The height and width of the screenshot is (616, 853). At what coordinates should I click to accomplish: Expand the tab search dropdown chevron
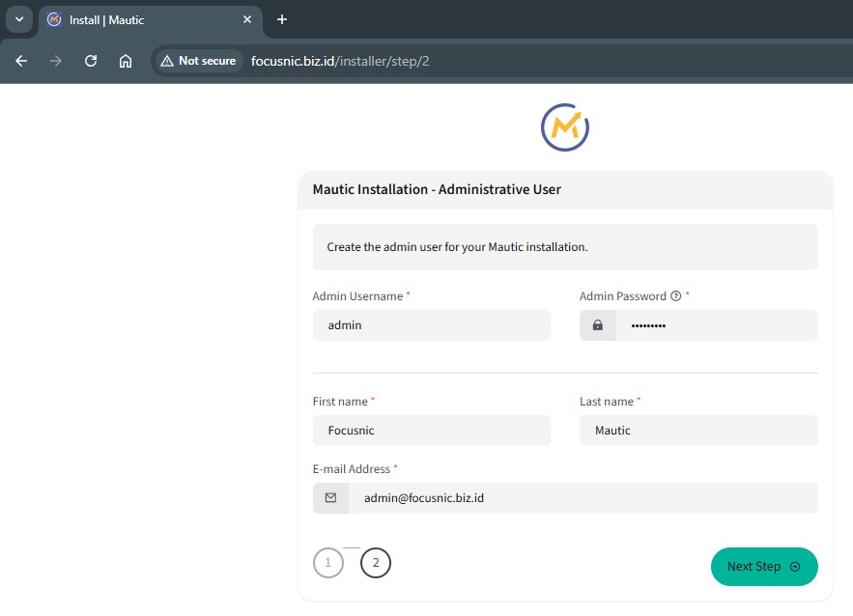click(18, 19)
